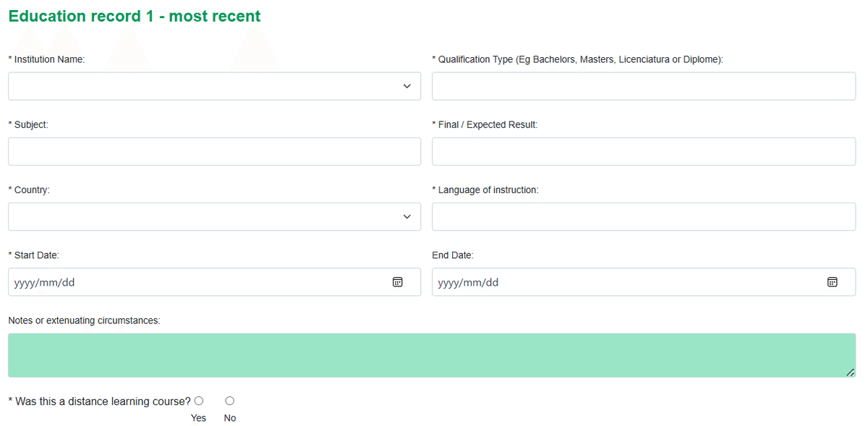Click the End Date input field
This screenshot has width=868, height=426.
coord(622,282)
